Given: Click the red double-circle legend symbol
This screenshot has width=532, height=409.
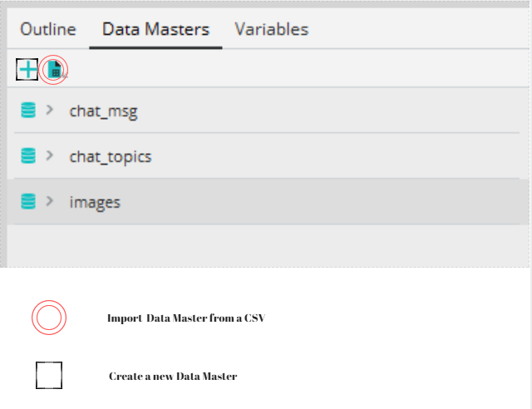Looking at the screenshot, I should [x=48, y=318].
